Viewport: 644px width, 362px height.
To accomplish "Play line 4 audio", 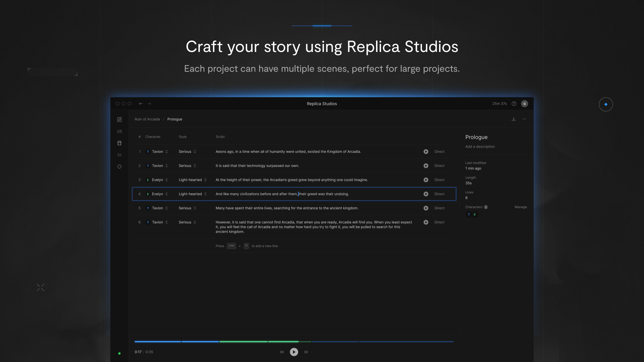I will coord(426,194).
